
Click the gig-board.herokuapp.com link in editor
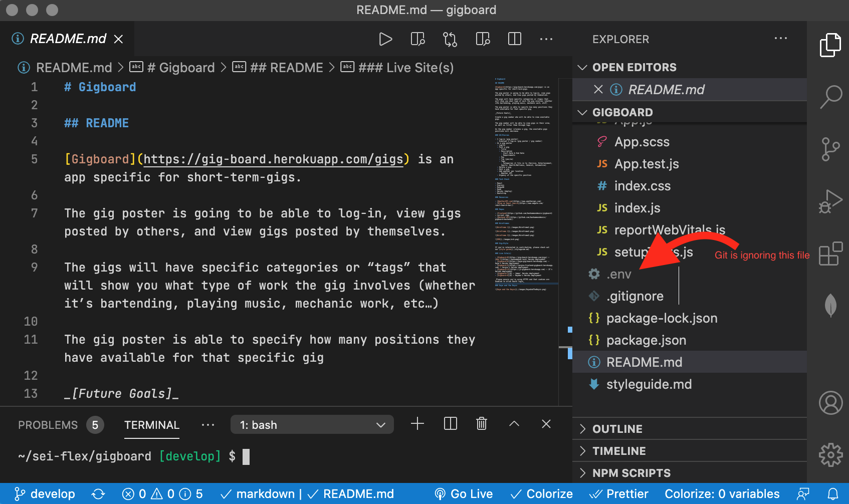(x=273, y=159)
